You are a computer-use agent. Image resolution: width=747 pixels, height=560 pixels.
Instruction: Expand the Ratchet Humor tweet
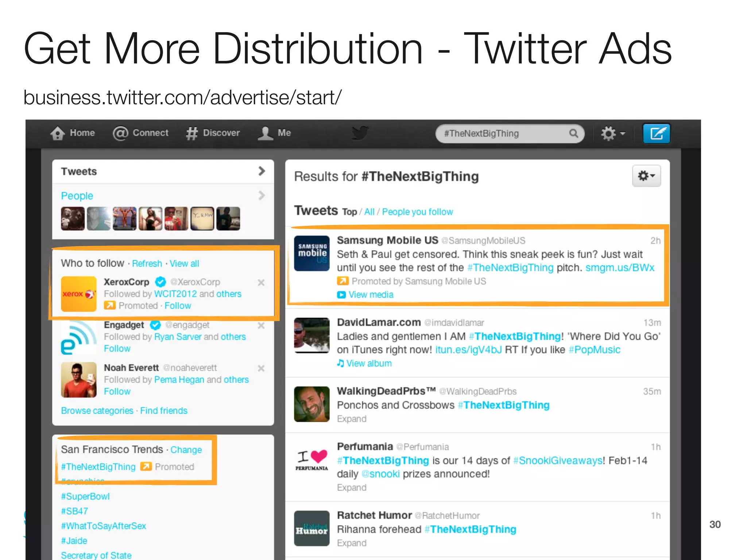[x=352, y=543]
